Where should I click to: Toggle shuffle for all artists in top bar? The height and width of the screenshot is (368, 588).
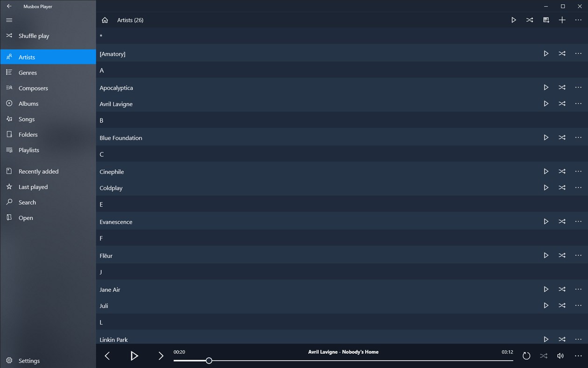click(x=530, y=20)
